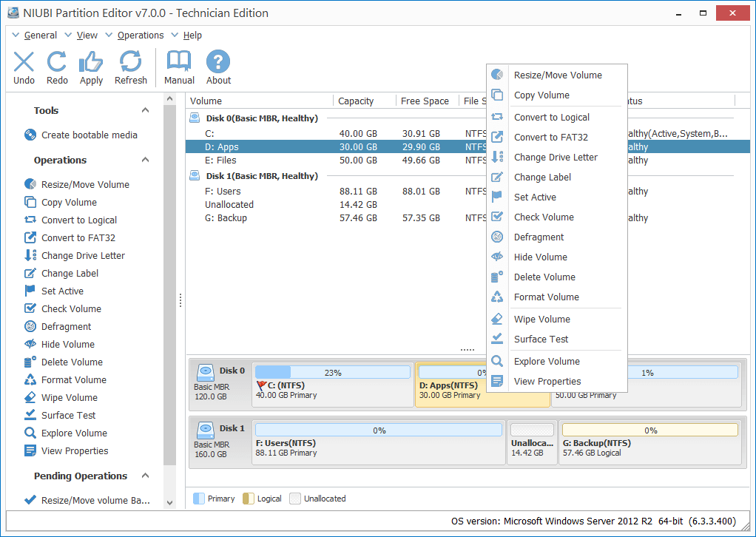Click the Primary legend color swatch
Viewport: 756px width, 537px height.
[198, 499]
